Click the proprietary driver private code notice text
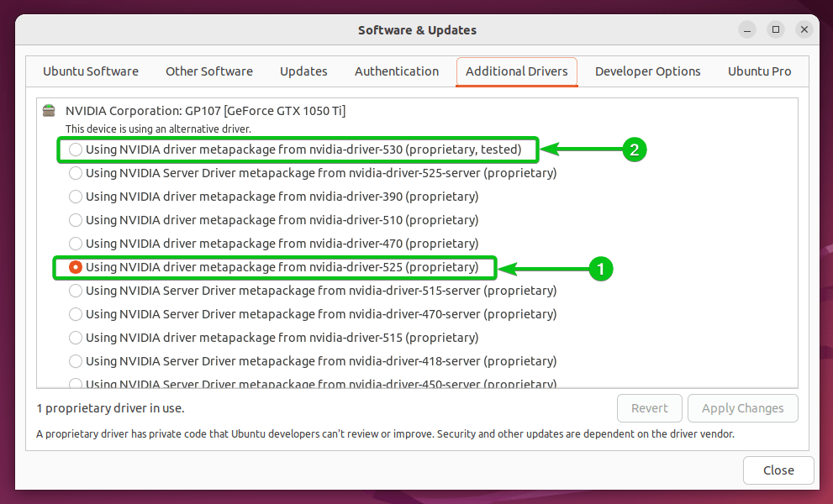 click(385, 434)
